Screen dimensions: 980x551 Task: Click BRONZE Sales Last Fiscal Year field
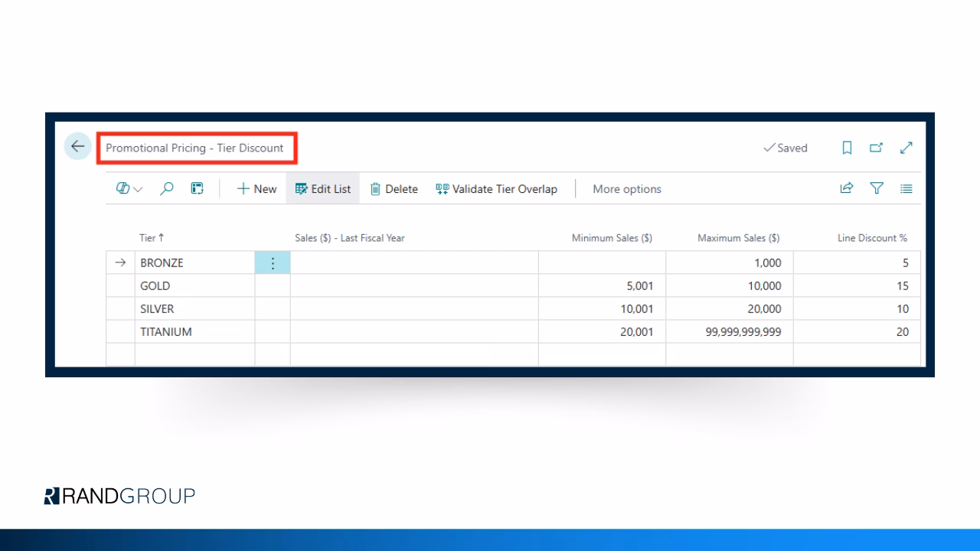(x=414, y=262)
